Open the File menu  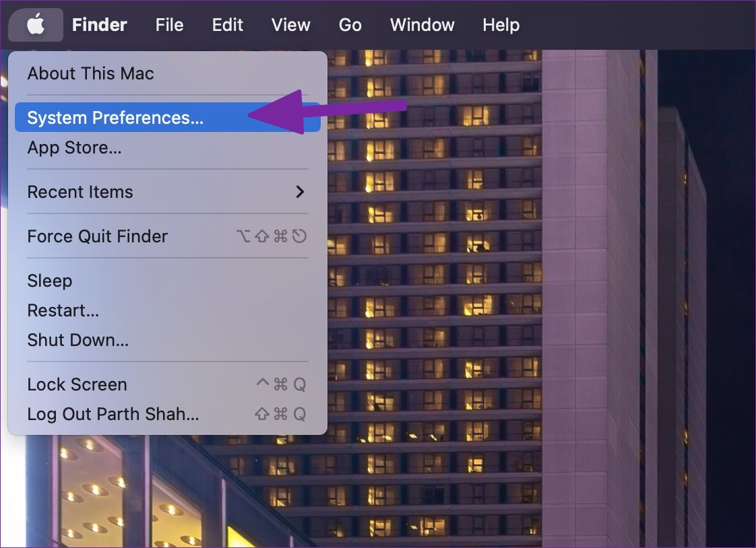169,24
